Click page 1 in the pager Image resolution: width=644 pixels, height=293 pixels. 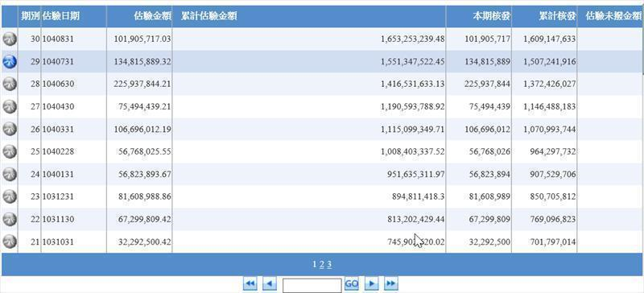click(x=315, y=265)
